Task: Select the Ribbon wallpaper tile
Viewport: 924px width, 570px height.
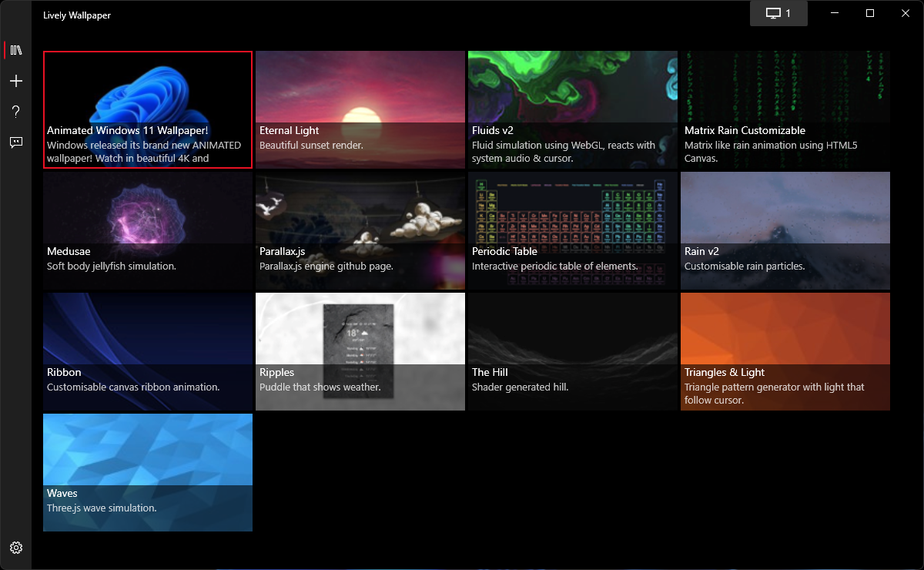Action: [148, 351]
